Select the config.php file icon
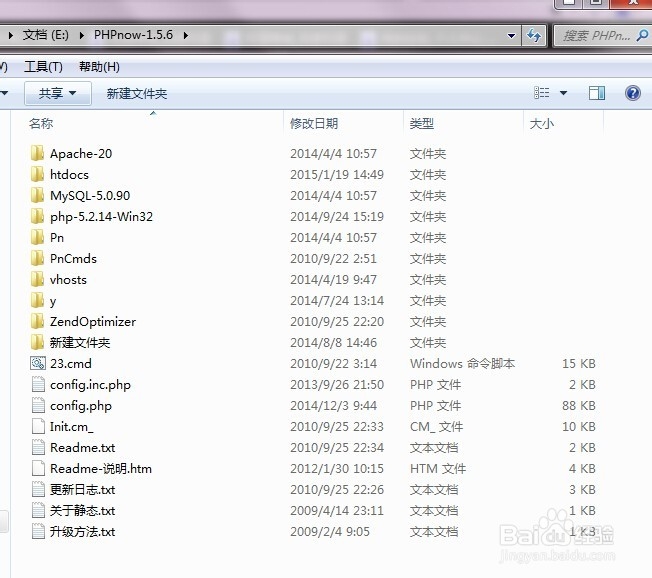Viewport: 652px width, 578px height. [38, 405]
